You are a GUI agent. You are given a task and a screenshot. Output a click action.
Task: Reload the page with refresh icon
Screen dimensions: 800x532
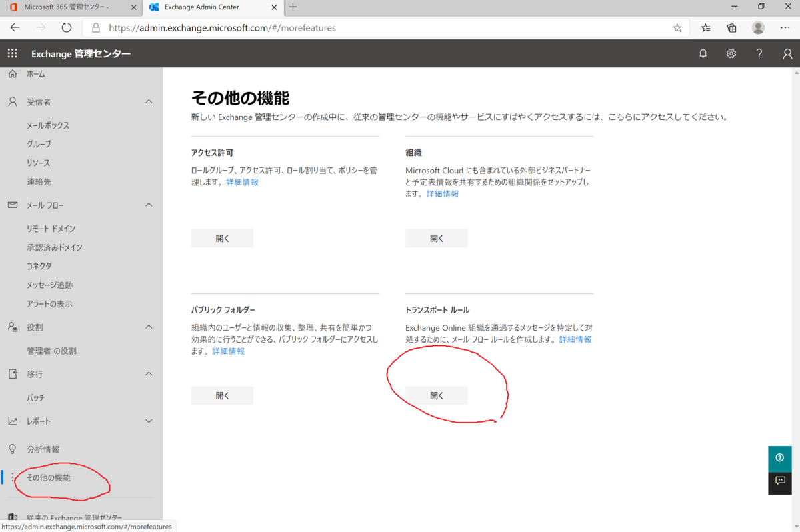66,28
